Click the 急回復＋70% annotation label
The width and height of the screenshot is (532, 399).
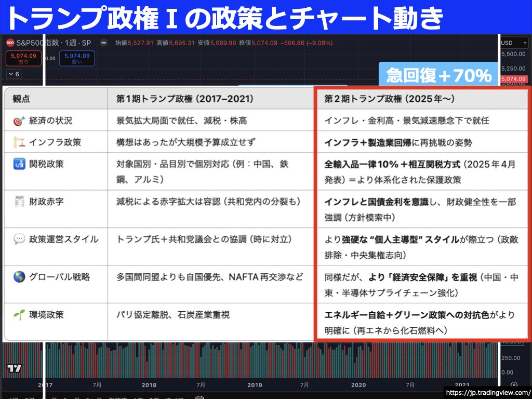pos(438,75)
